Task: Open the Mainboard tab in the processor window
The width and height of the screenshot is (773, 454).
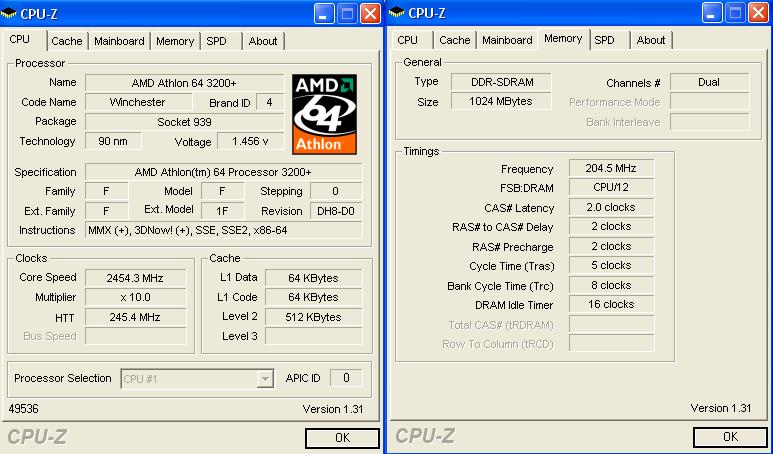Action: 120,41
